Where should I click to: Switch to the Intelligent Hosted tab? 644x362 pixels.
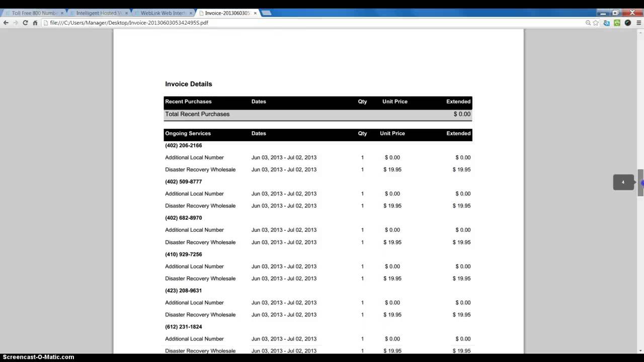coord(98,13)
